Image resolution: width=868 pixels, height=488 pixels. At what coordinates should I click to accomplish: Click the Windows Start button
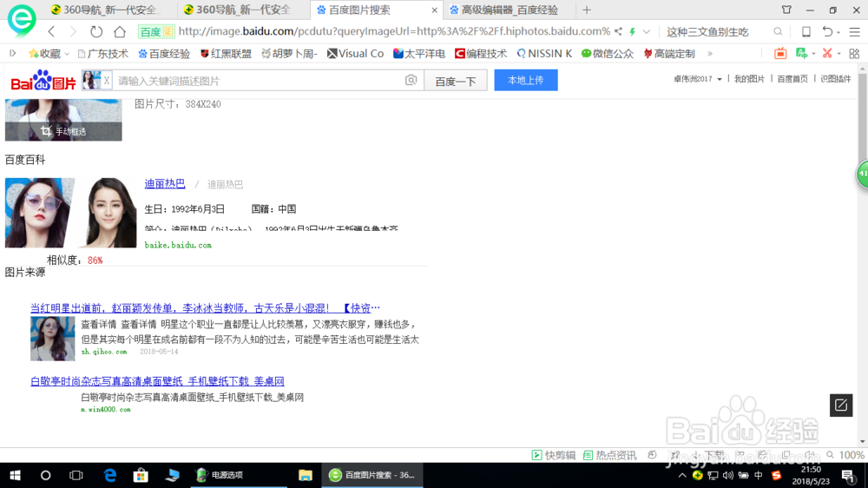(x=15, y=475)
